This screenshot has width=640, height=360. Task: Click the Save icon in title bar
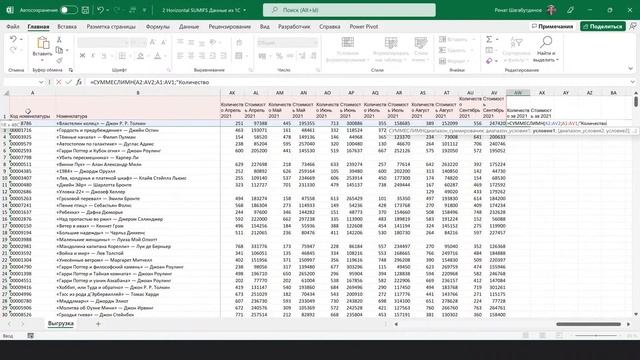[x=85, y=10]
